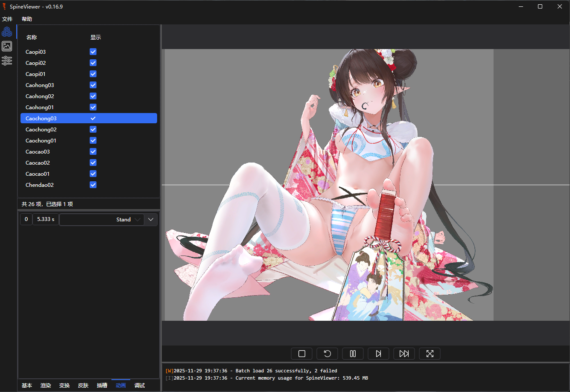Select the Caohong03 list row
Image resolution: width=570 pixels, height=392 pixels.
click(89, 85)
